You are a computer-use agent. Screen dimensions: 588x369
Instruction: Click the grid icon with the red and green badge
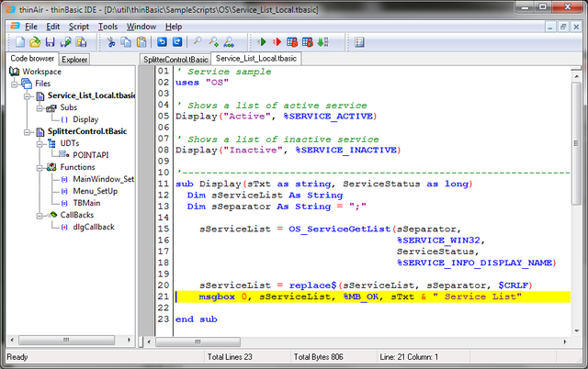pos(308,42)
